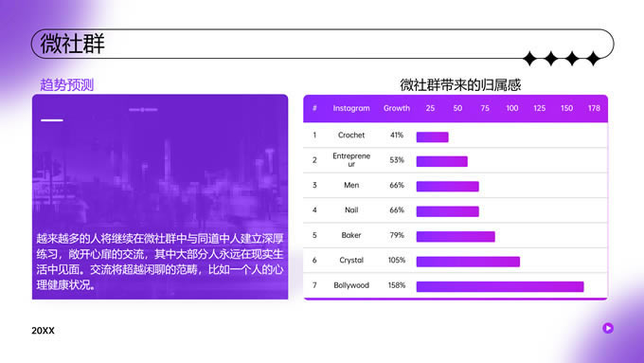Select the Bollywood row label
This screenshot has height=363, width=644.
point(351,285)
